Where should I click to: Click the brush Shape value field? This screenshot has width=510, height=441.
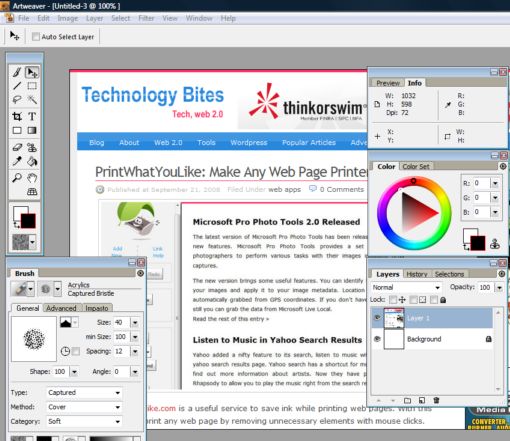point(61,371)
